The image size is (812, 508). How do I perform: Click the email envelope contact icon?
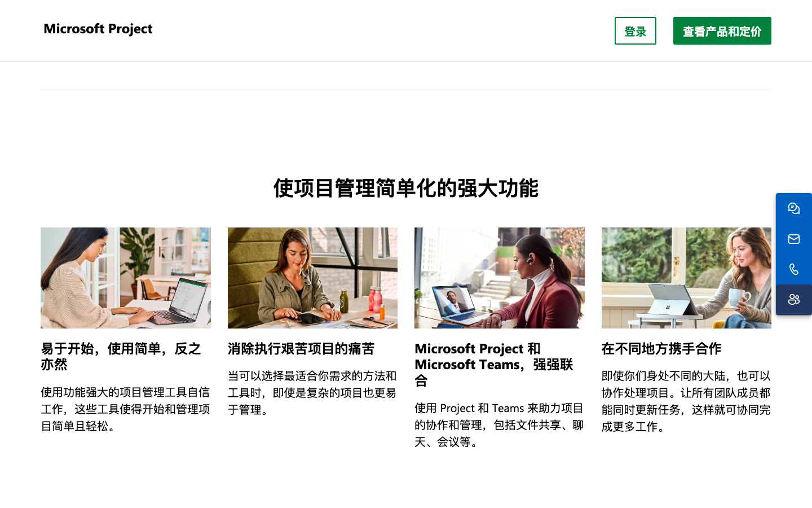click(x=793, y=239)
